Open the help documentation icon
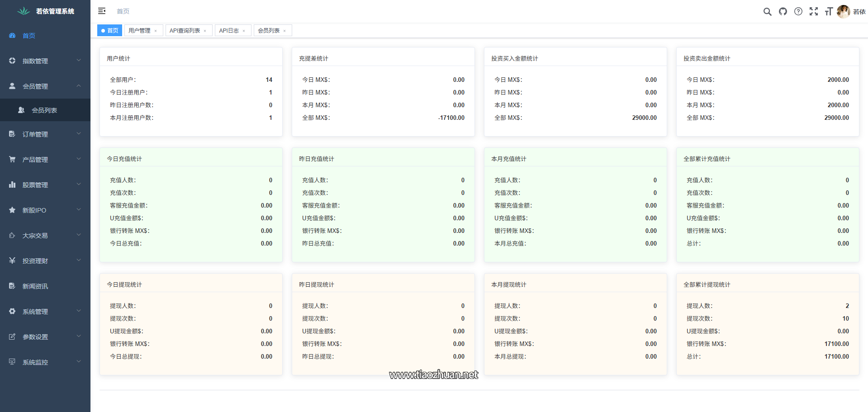The height and width of the screenshot is (412, 868). point(798,12)
